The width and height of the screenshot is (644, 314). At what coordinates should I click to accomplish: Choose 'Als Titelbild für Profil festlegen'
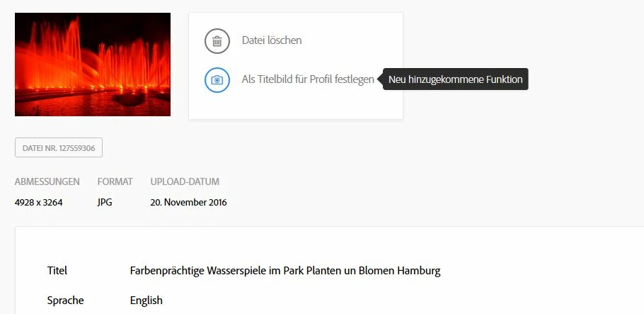[x=308, y=79]
